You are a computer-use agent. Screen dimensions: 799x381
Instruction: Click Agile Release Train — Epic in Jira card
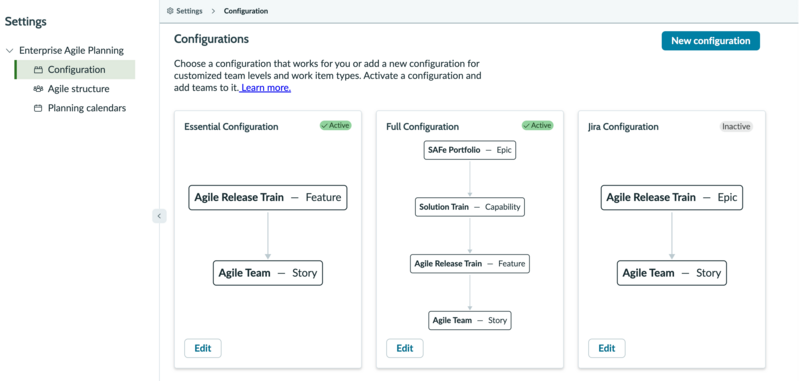[x=672, y=198]
